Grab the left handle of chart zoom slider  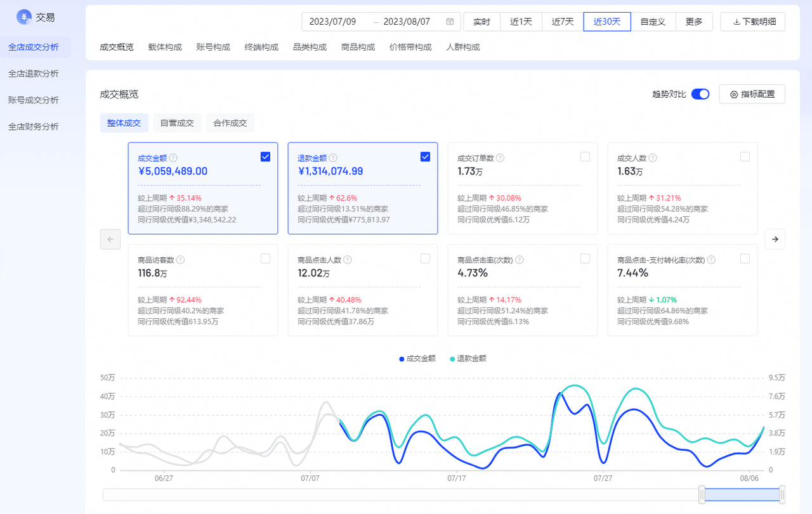pyautogui.click(x=702, y=494)
